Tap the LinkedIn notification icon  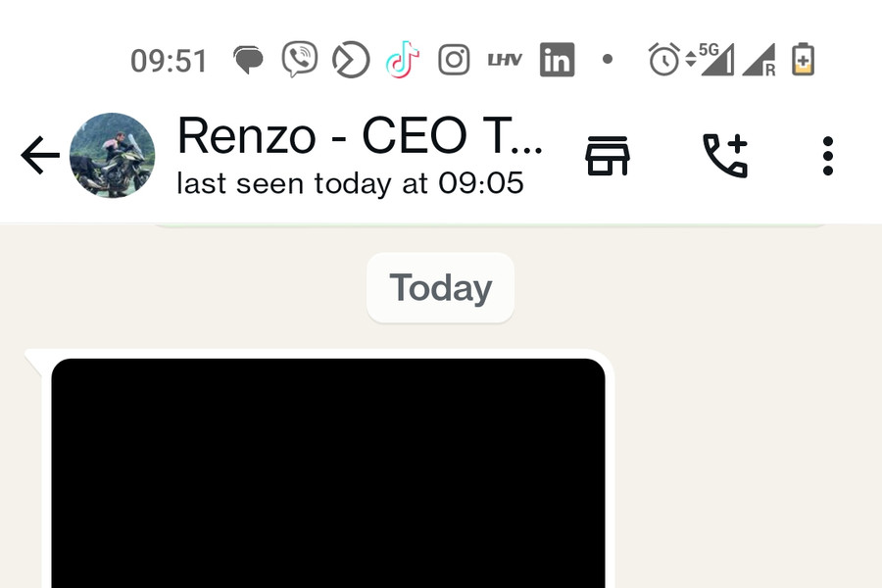pyautogui.click(x=557, y=61)
